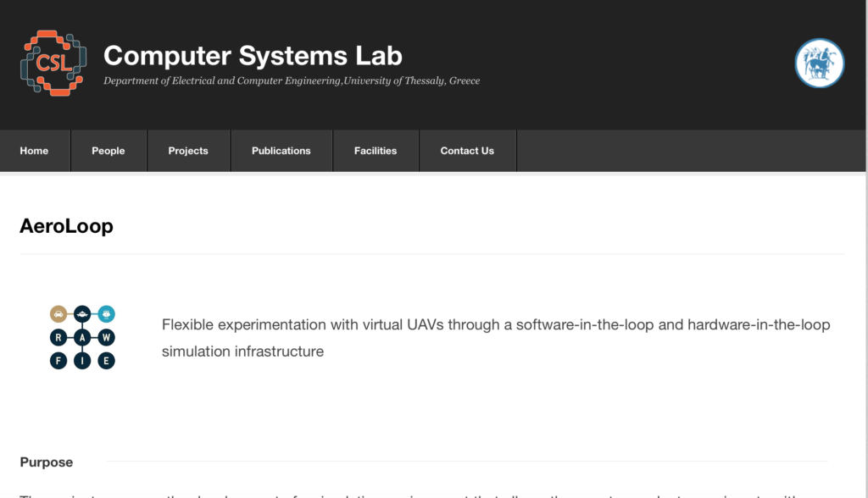Open the University of Thessaly round seal

tap(820, 63)
